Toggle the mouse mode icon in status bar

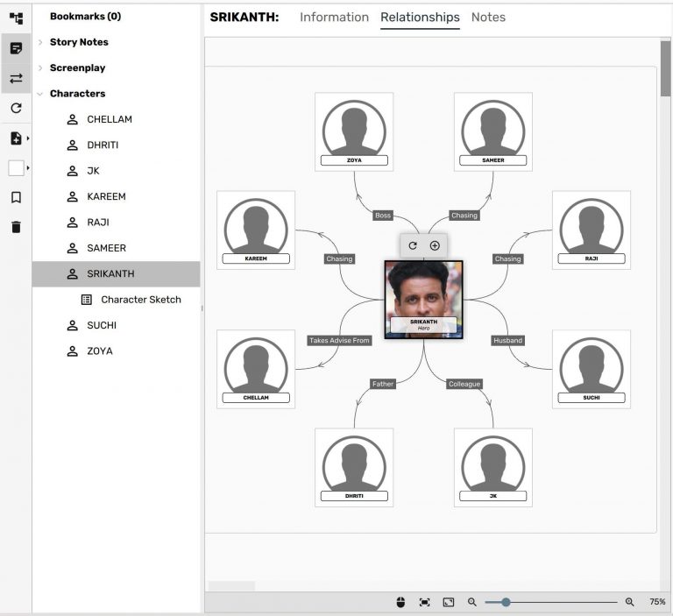pyautogui.click(x=401, y=602)
